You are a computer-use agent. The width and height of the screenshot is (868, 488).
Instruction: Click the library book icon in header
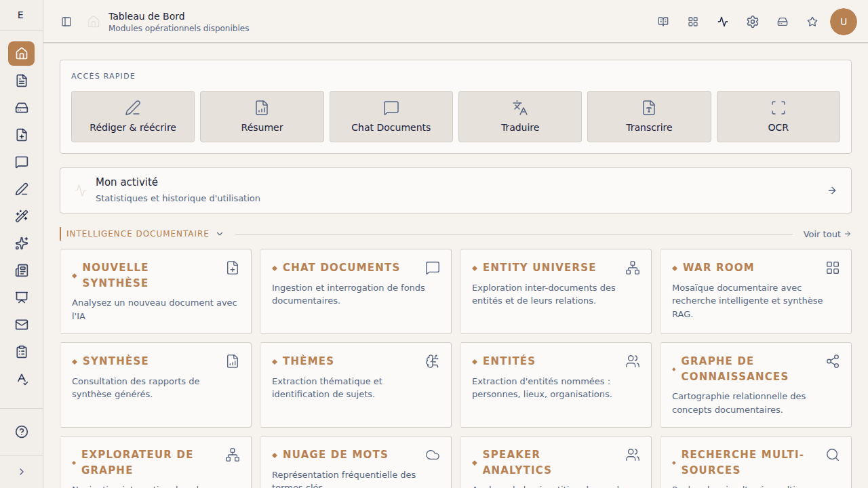(663, 21)
